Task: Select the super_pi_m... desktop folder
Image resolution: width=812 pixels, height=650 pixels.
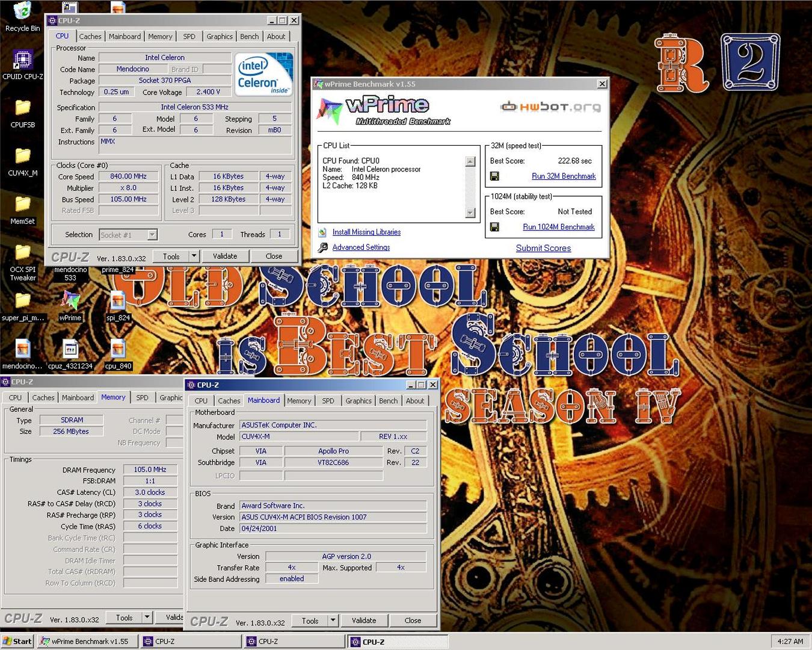Action: click(x=22, y=306)
